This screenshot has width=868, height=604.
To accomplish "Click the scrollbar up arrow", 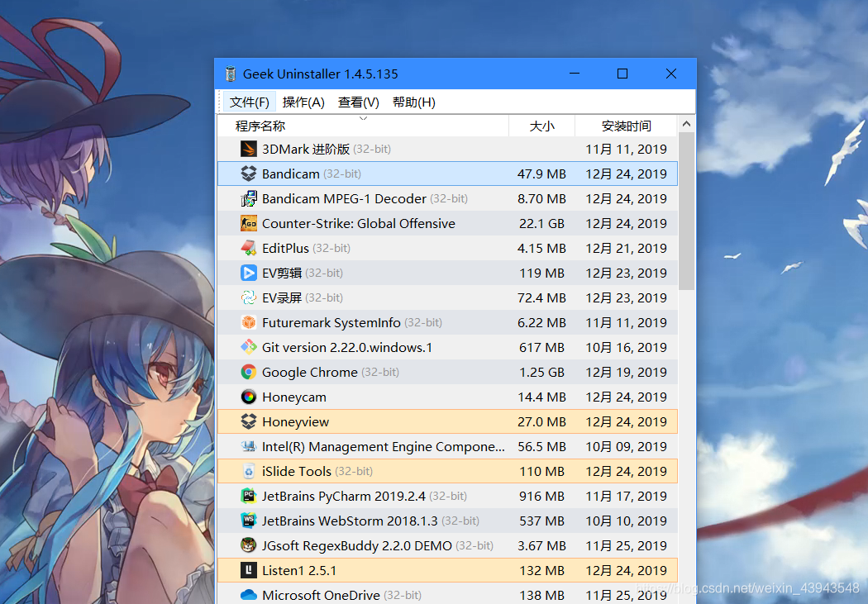I will 686,124.
